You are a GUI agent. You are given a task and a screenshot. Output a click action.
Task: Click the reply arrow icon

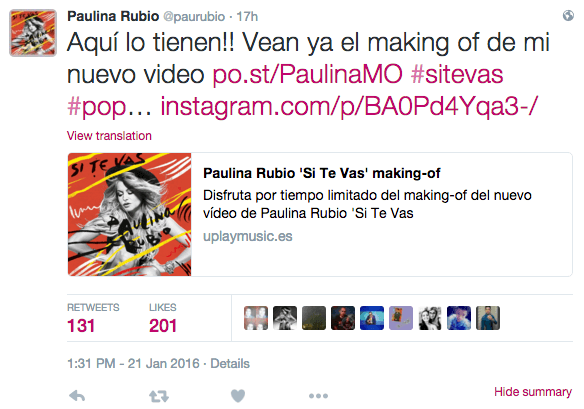click(77, 396)
